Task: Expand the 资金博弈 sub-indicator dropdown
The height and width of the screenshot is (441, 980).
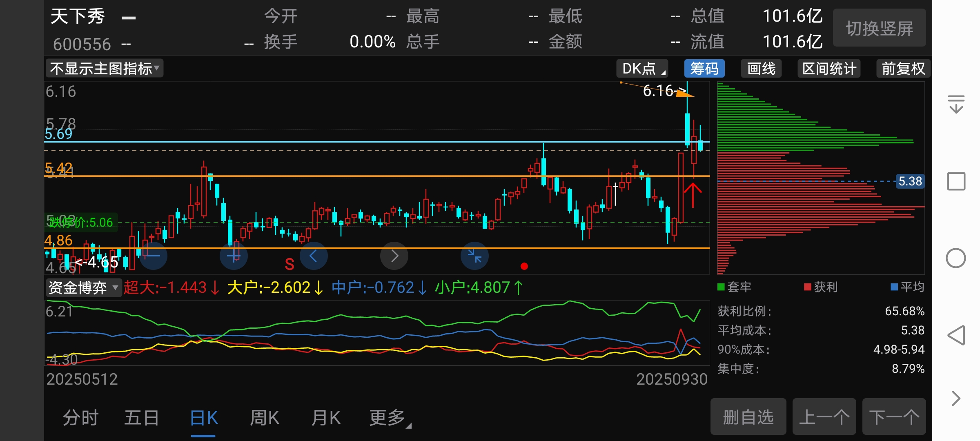Action: tap(83, 287)
